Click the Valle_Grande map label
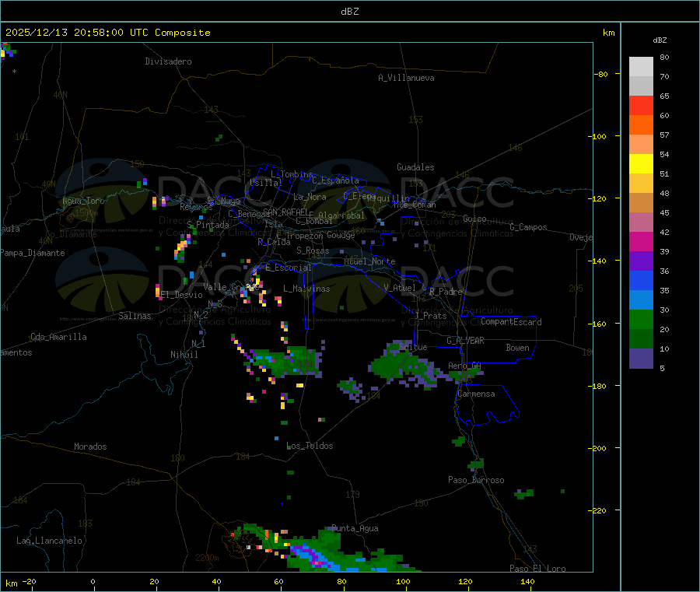 231,287
